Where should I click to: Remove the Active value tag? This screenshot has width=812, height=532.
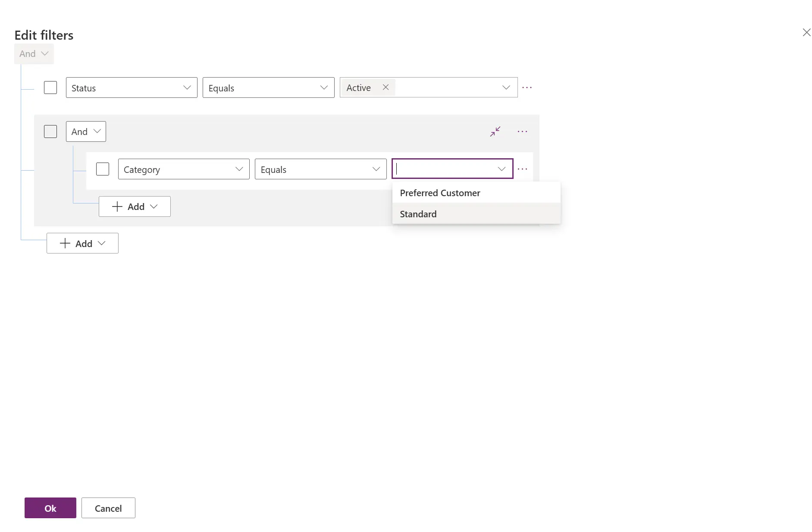point(385,87)
